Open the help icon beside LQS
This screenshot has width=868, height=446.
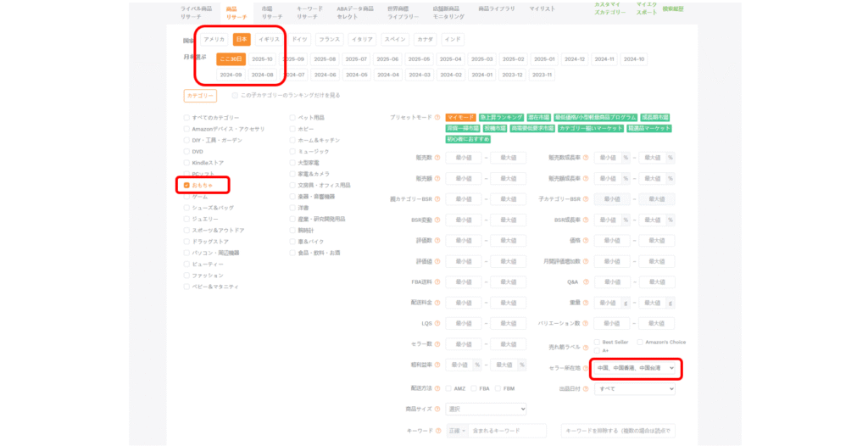point(438,323)
